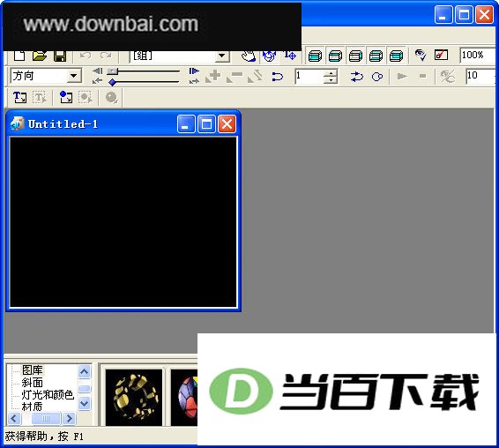Image resolution: width=499 pixels, height=448 pixels.
Task: Click the tree list scroll up arrow
Action: 84,371
